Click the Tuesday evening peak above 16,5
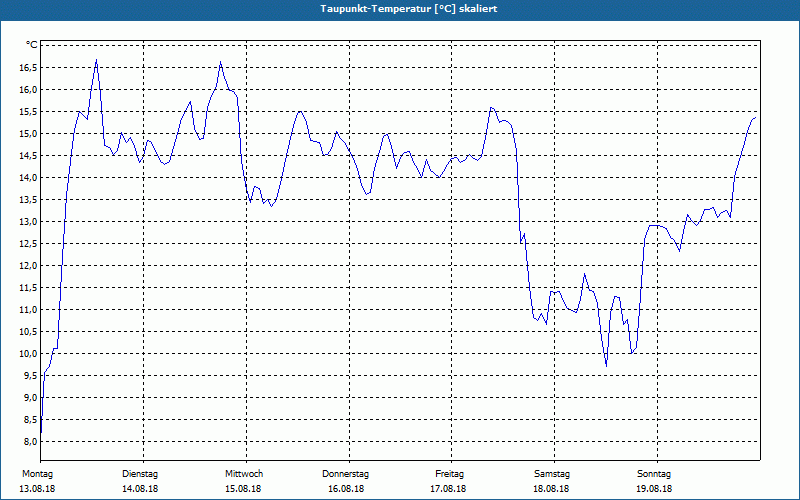The height and width of the screenshot is (500, 800). pyautogui.click(x=220, y=62)
